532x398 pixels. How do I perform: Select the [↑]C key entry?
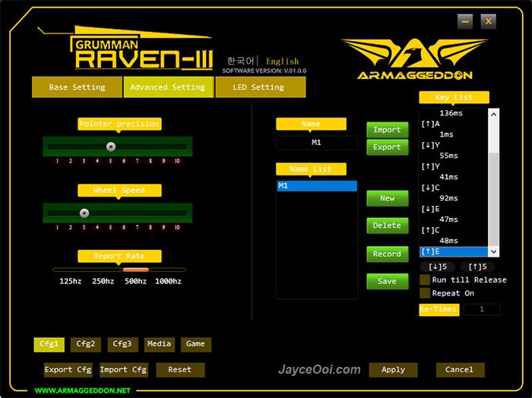click(454, 230)
